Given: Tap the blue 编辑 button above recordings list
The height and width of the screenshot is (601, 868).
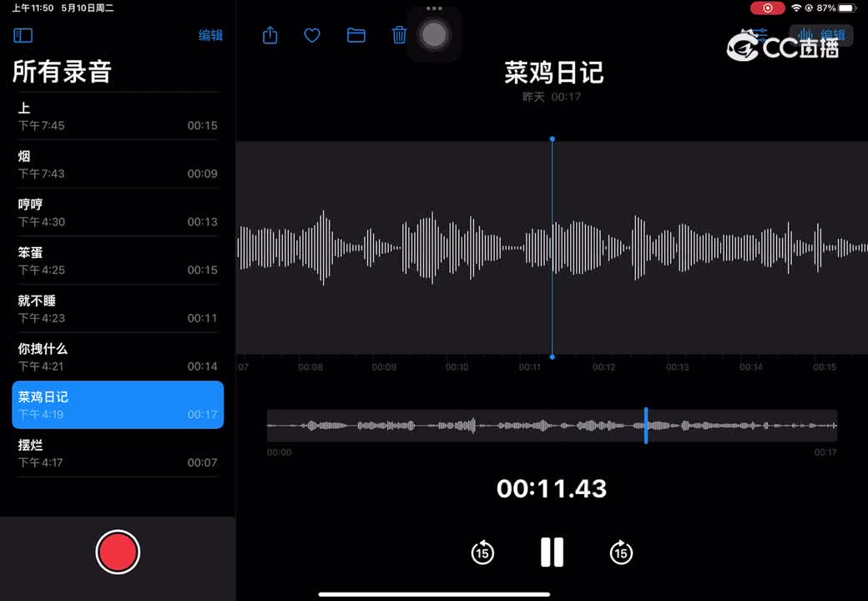Looking at the screenshot, I should click(x=210, y=35).
